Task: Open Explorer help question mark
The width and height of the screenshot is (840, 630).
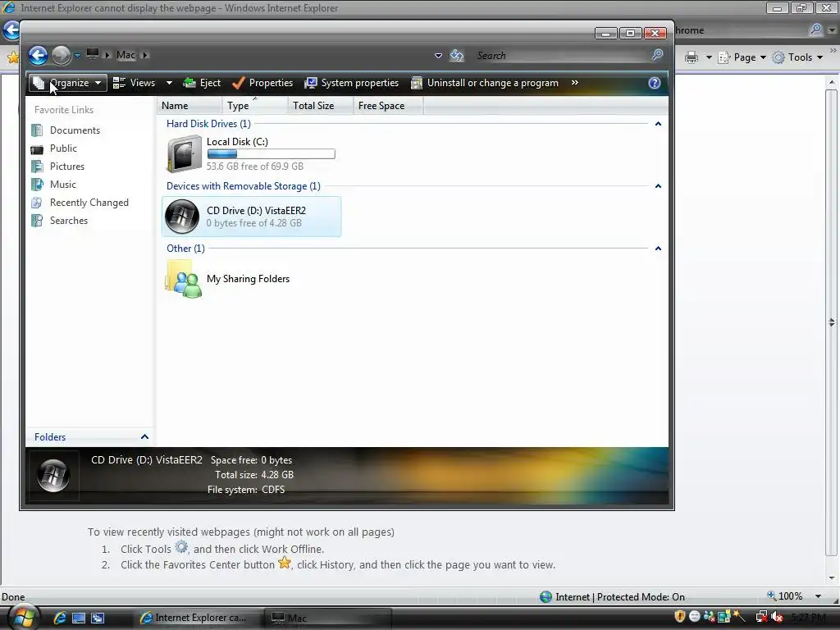Action: pos(654,83)
